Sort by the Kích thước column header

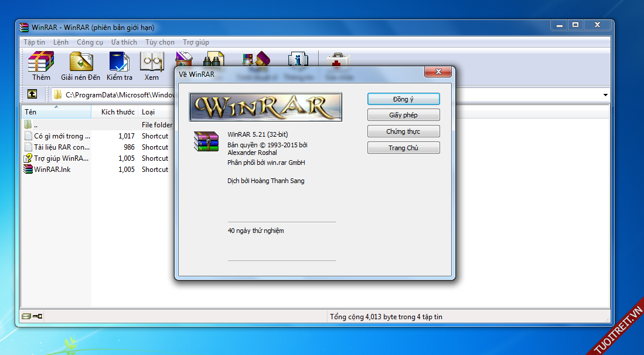pyautogui.click(x=117, y=111)
